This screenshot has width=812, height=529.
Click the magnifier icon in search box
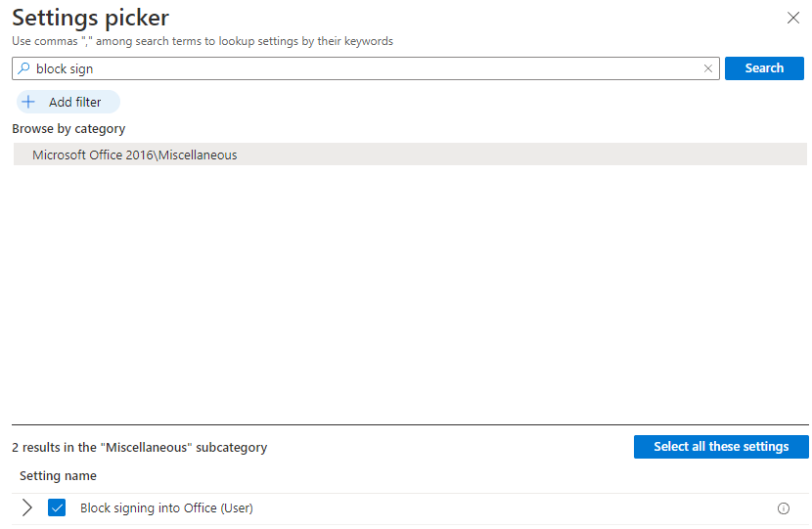tap(23, 68)
